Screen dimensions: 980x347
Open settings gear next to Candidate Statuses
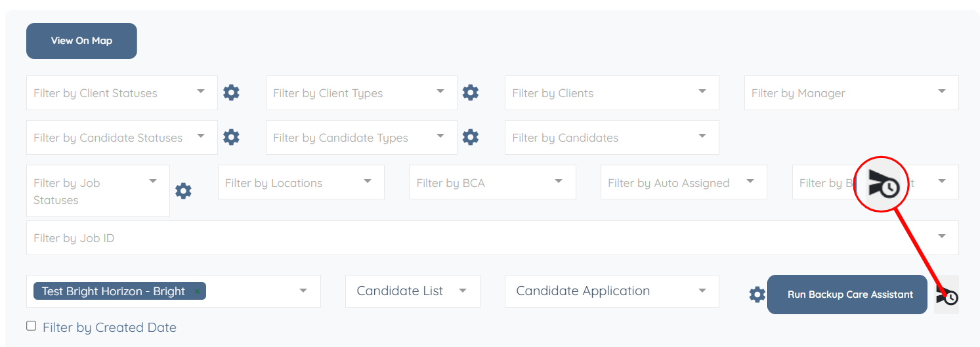[231, 137]
